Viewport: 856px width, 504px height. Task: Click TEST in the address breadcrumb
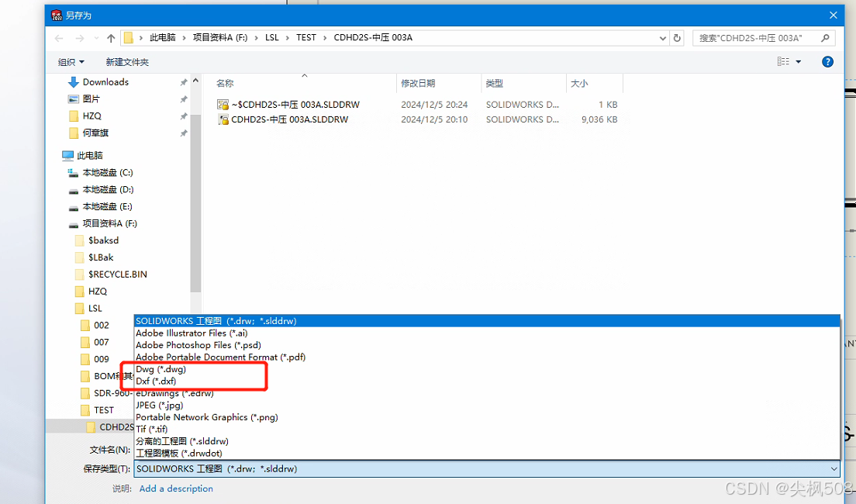306,38
